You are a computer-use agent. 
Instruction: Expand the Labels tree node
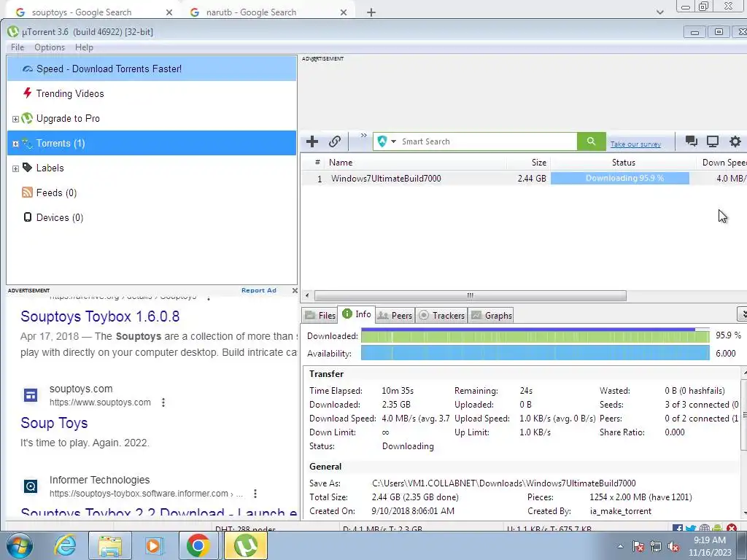click(x=15, y=168)
